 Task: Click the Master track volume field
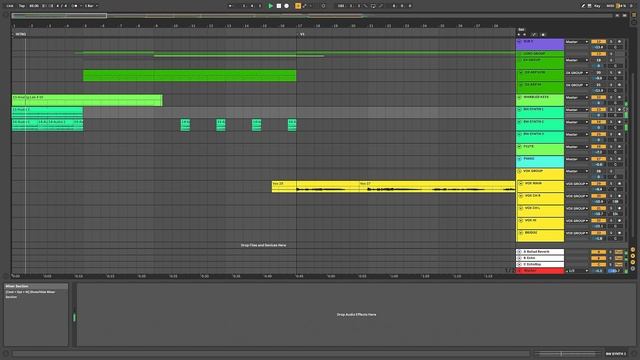tap(598, 271)
